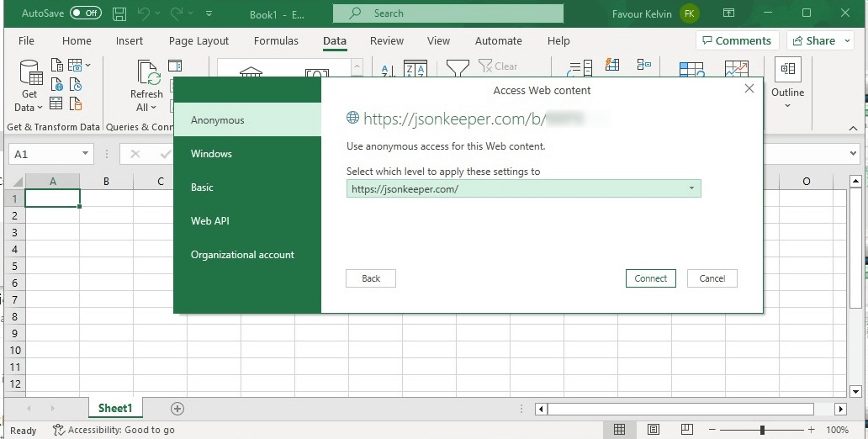The image size is (868, 439).
Task: Switch to Page Break Preview view icon
Action: (x=687, y=430)
